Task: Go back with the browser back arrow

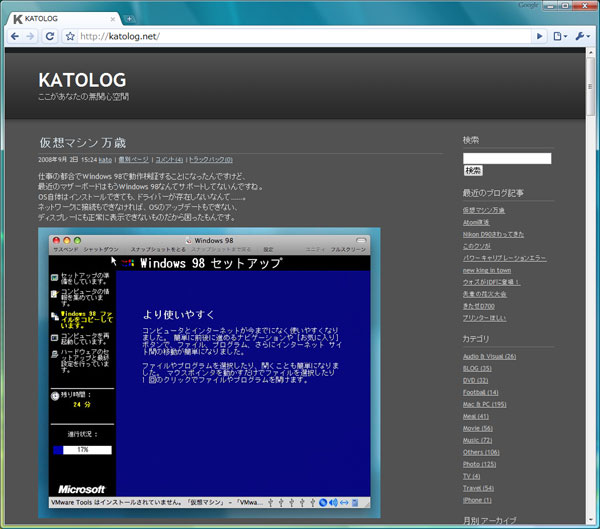Action: coord(15,36)
